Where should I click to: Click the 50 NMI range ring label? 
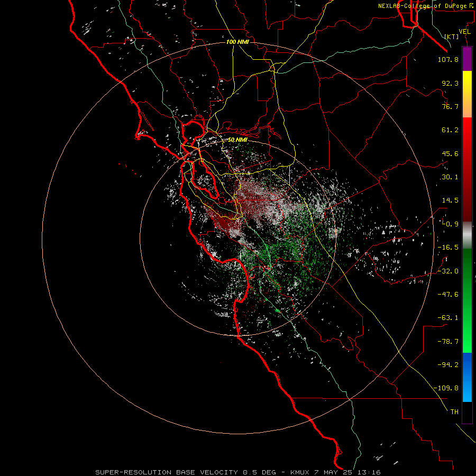pyautogui.click(x=237, y=140)
